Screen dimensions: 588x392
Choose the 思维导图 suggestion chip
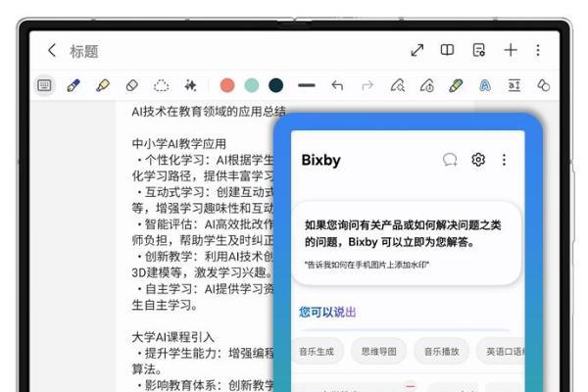[378, 352]
